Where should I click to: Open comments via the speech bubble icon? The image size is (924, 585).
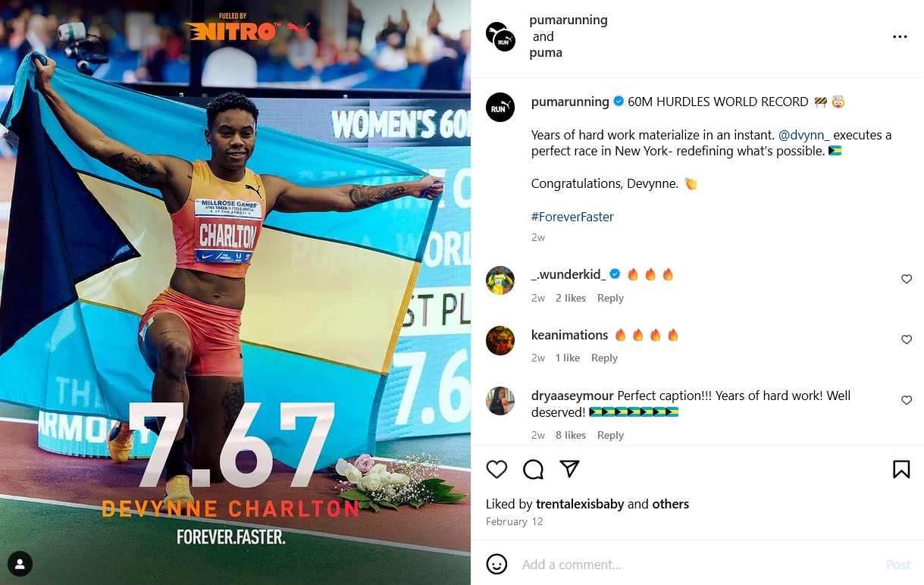[534, 470]
